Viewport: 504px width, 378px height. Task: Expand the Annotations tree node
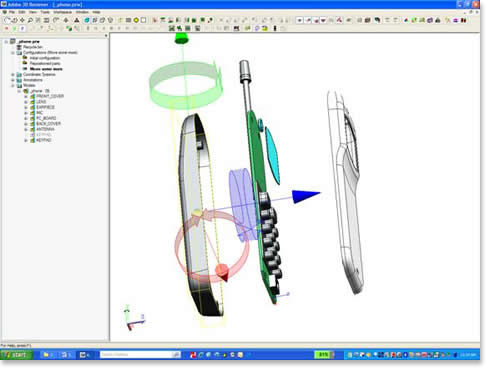coord(13,80)
